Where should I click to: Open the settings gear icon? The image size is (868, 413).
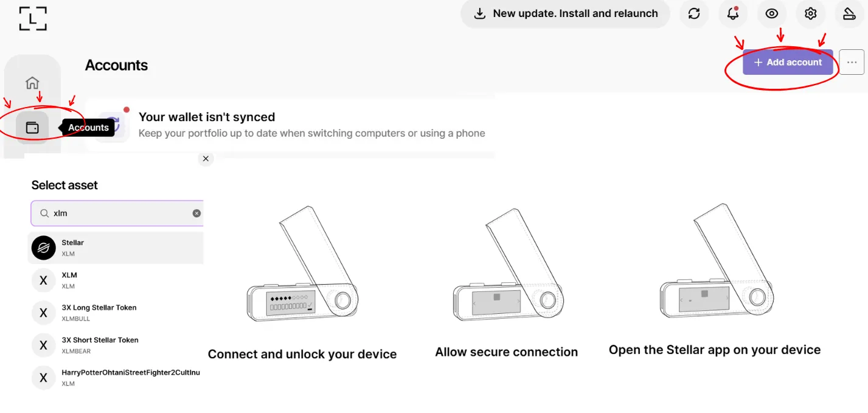click(811, 13)
